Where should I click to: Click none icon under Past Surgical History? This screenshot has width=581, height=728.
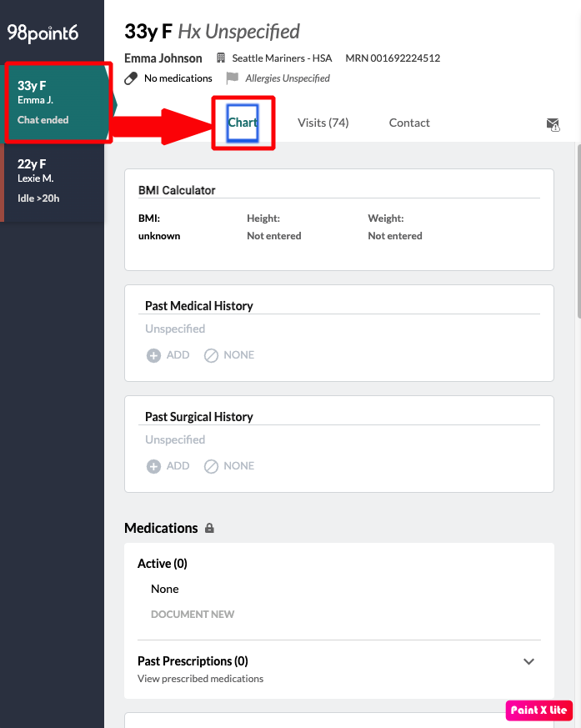[212, 466]
